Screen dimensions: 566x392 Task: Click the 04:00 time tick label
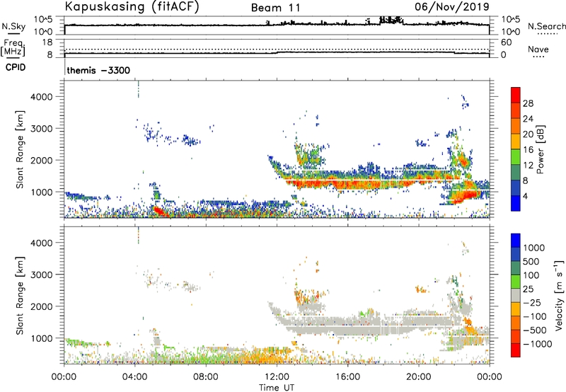pos(134,377)
